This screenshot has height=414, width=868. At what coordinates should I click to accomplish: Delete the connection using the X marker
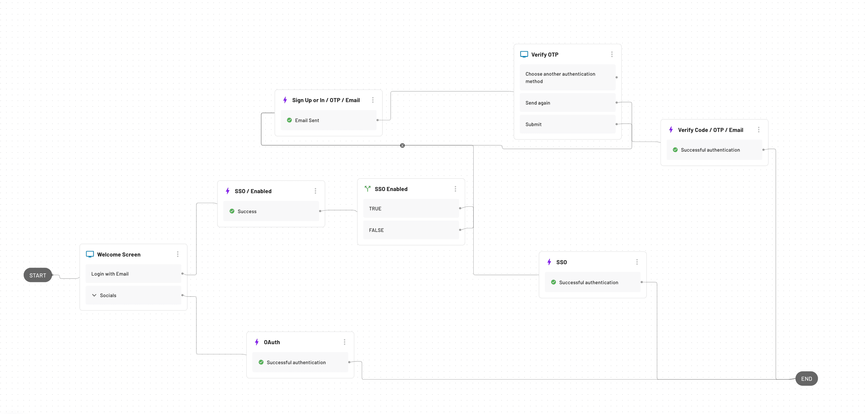coord(402,145)
